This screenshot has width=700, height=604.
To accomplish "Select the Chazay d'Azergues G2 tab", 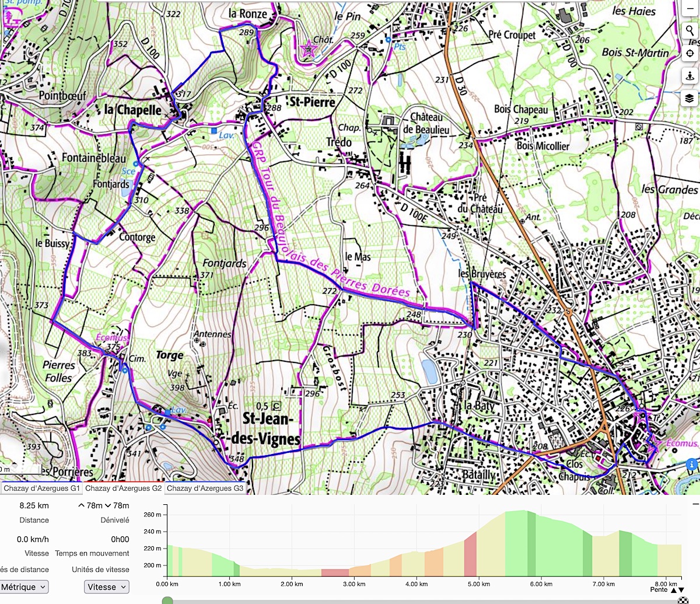I will [123, 488].
